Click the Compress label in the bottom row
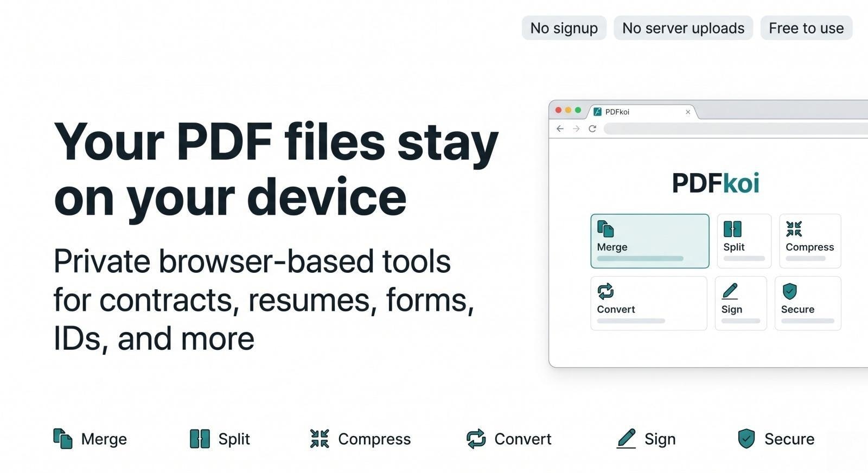 [374, 439]
